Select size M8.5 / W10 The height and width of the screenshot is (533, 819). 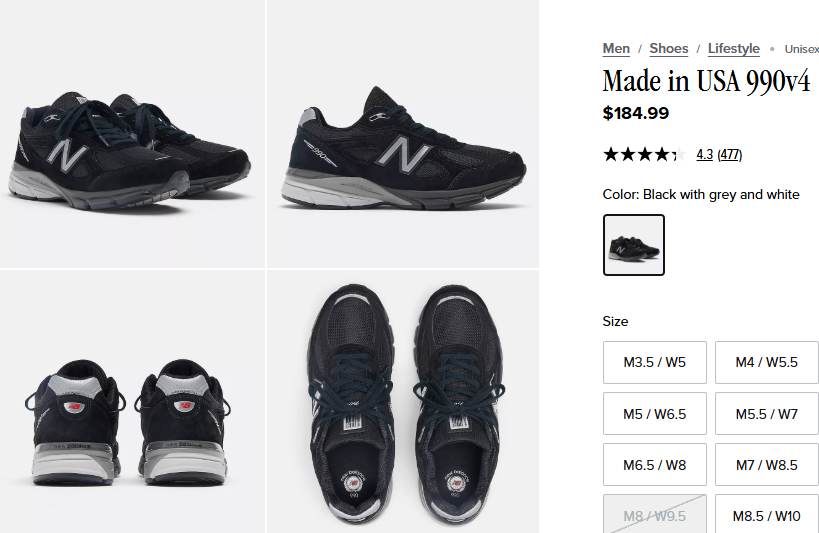click(766, 514)
